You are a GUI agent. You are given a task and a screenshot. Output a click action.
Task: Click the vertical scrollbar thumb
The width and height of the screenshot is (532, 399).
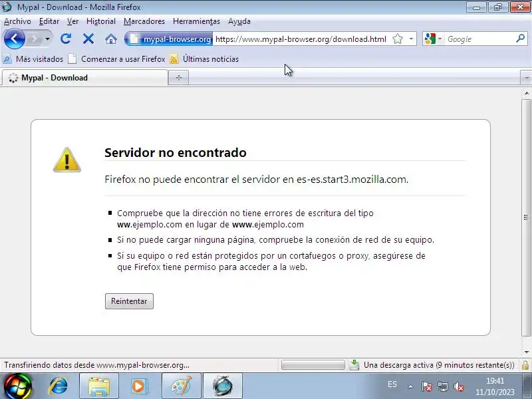coord(527,217)
